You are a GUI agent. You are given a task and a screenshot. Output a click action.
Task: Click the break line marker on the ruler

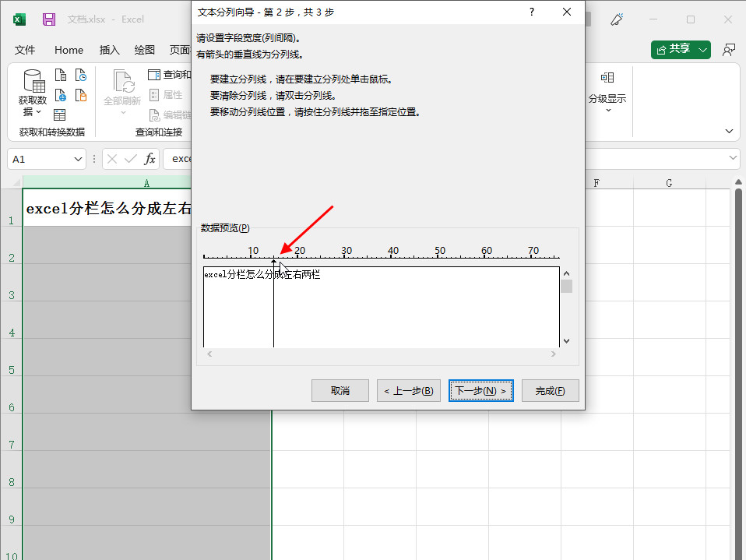point(273,262)
